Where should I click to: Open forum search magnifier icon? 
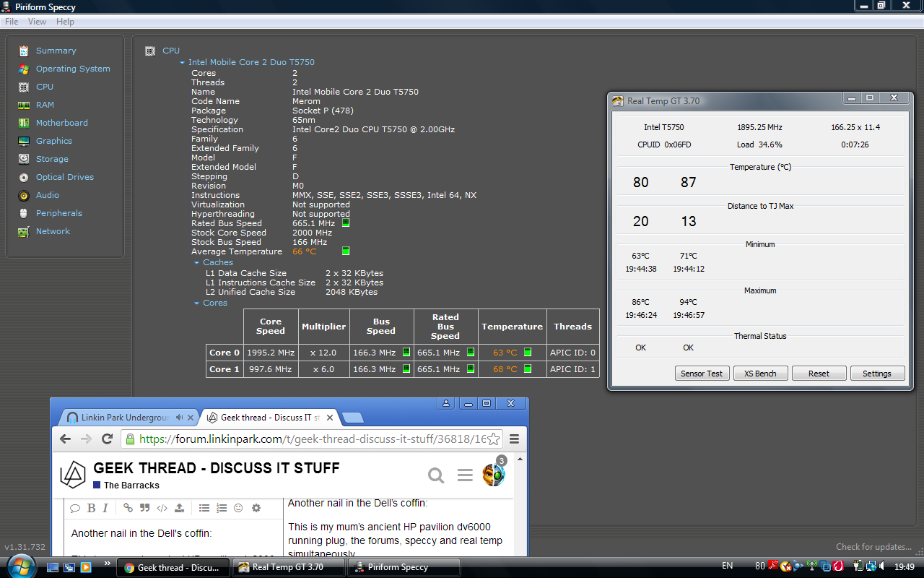click(436, 475)
